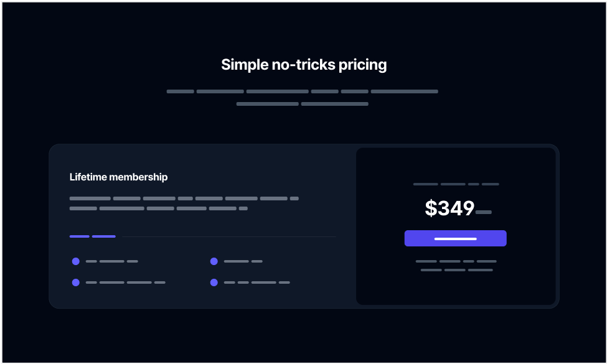Click the top-left purple feature bullet
607x364 pixels.
[76, 261]
